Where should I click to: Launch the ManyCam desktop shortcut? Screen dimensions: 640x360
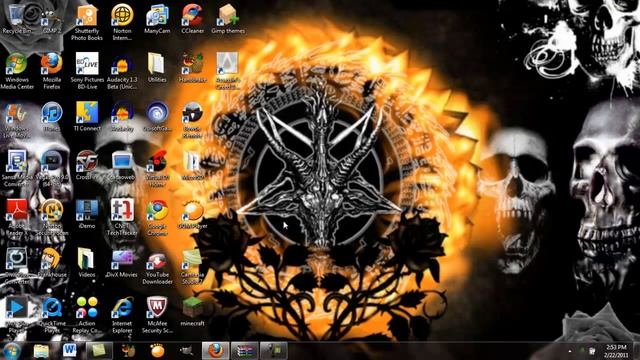[x=157, y=18]
